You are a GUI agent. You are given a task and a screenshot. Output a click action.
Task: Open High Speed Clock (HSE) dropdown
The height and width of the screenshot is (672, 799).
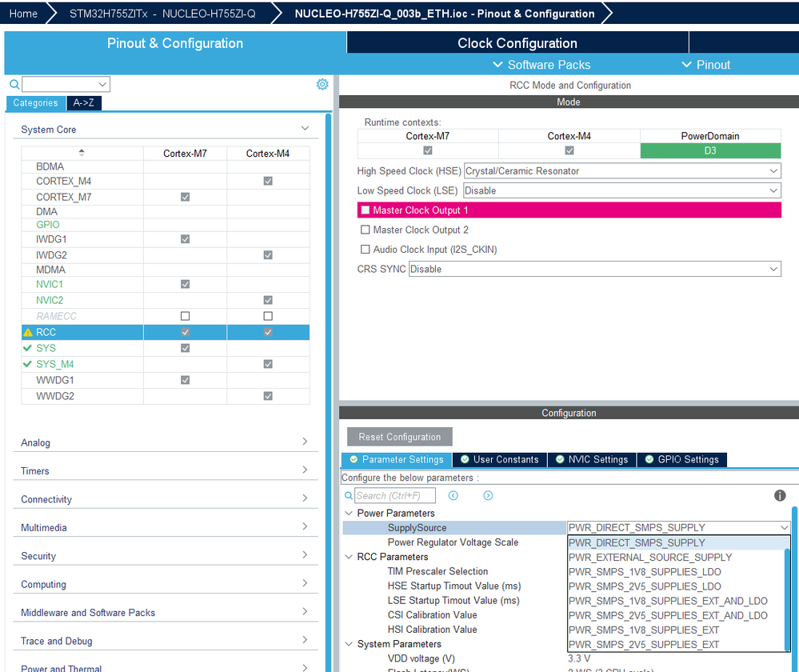[x=622, y=171]
